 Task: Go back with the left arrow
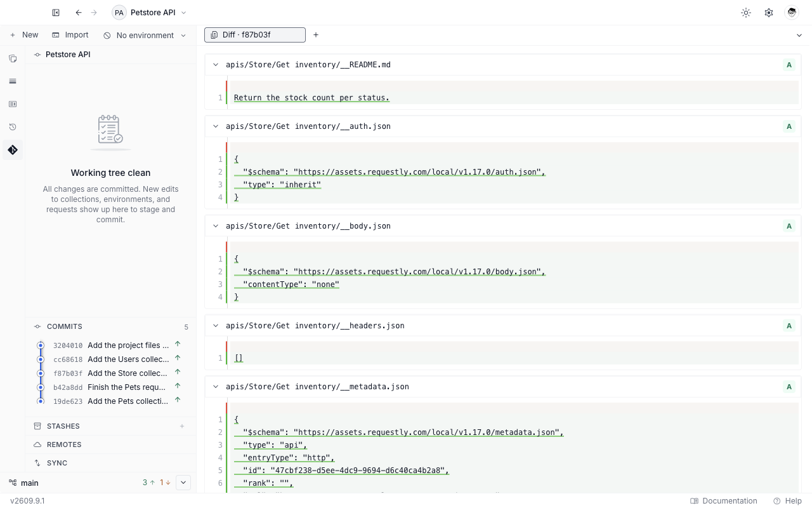pos(79,13)
